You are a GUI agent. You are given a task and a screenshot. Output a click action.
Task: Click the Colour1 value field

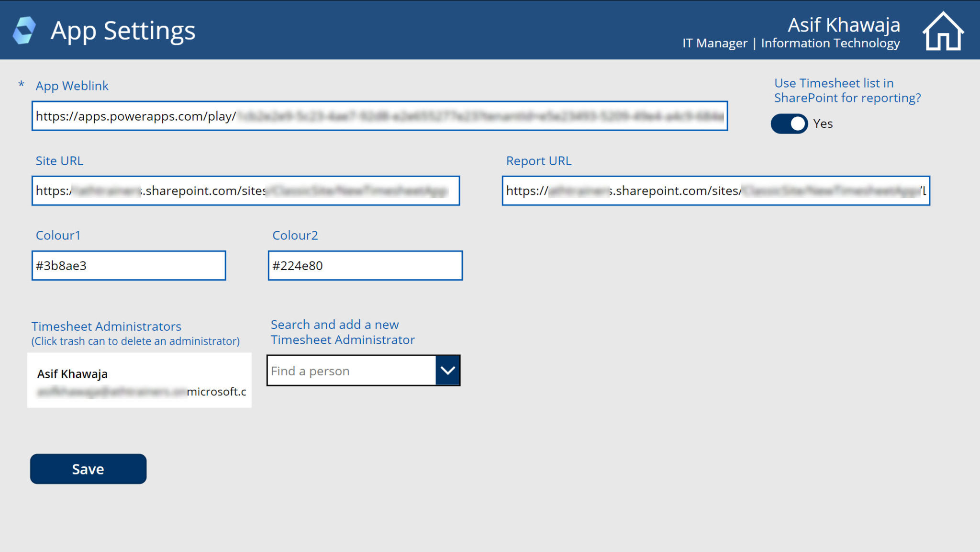point(128,265)
